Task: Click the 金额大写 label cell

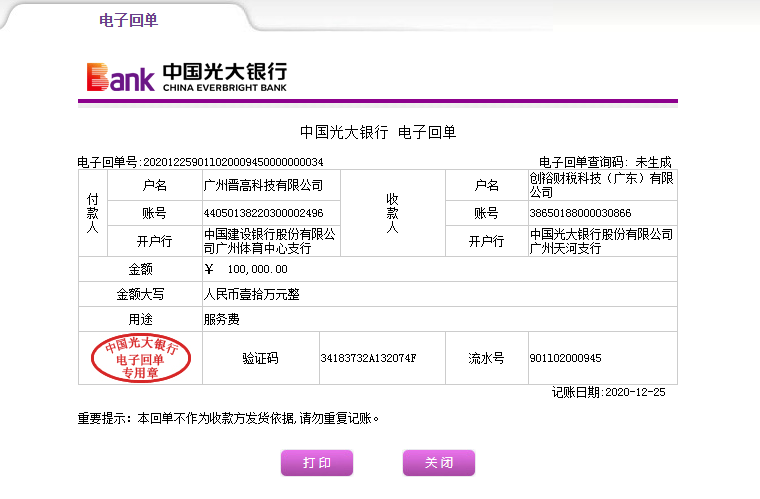Action: click(141, 294)
